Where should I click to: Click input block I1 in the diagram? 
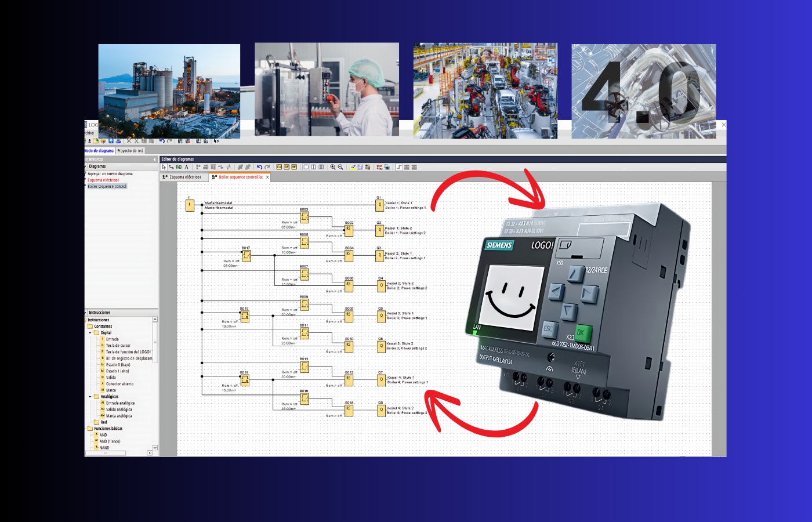coord(190,205)
